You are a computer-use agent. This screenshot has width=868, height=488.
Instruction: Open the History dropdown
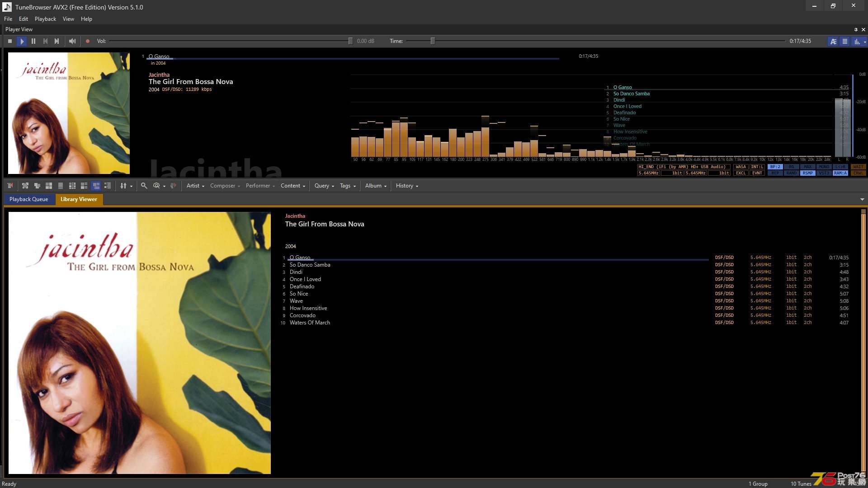point(407,186)
